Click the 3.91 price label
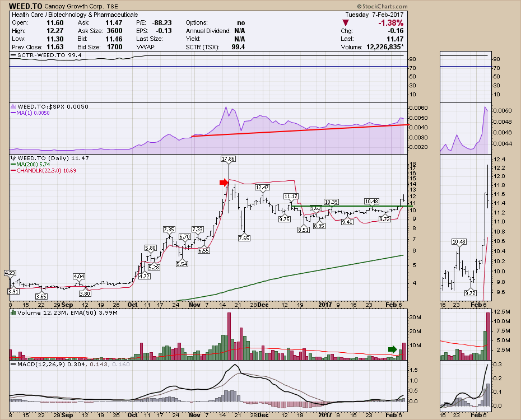This screenshot has height=420, width=521. point(13,291)
